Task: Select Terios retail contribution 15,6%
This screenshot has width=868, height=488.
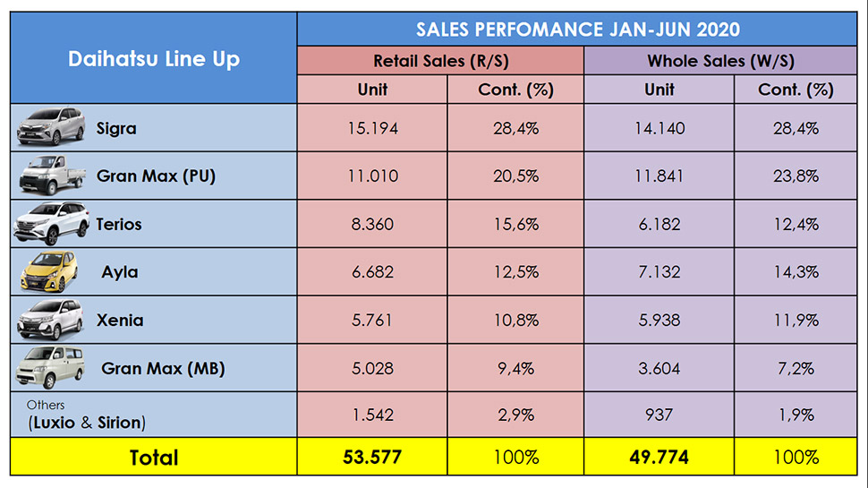Action: pyautogui.click(x=515, y=224)
